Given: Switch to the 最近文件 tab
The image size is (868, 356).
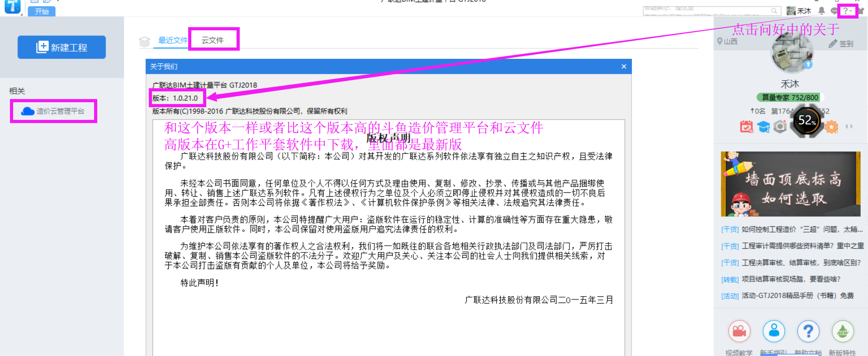Looking at the screenshot, I should tap(173, 40).
